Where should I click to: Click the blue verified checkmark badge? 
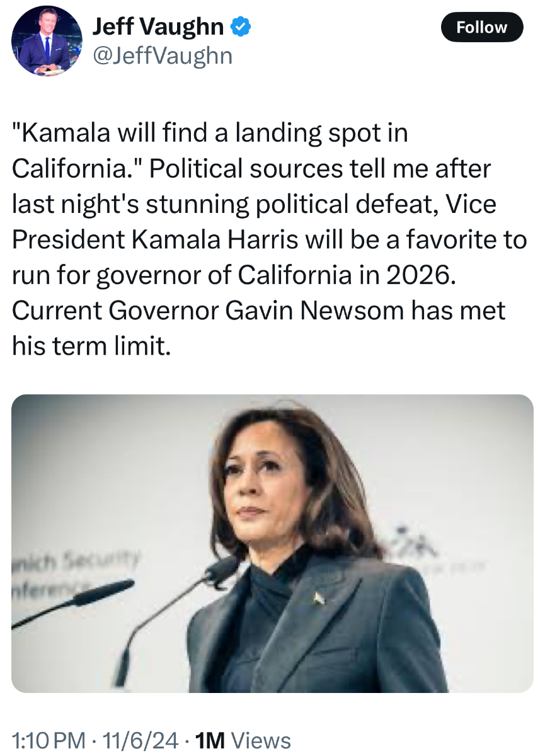coord(242,27)
